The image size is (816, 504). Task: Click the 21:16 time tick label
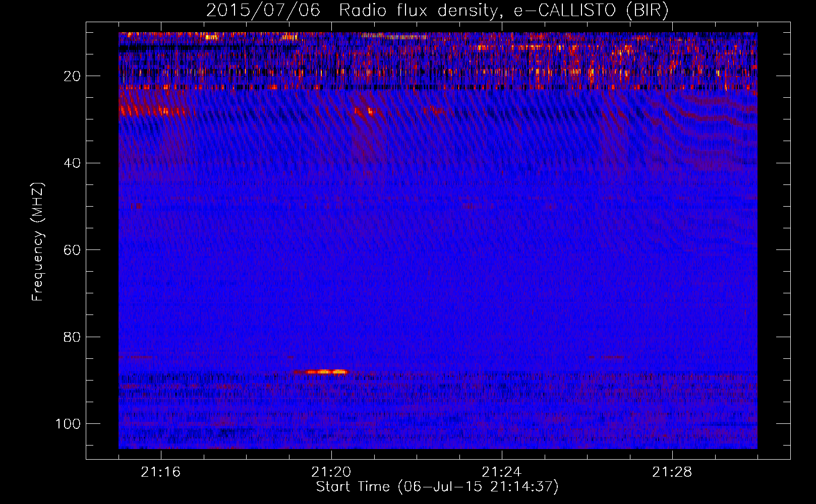pos(161,472)
